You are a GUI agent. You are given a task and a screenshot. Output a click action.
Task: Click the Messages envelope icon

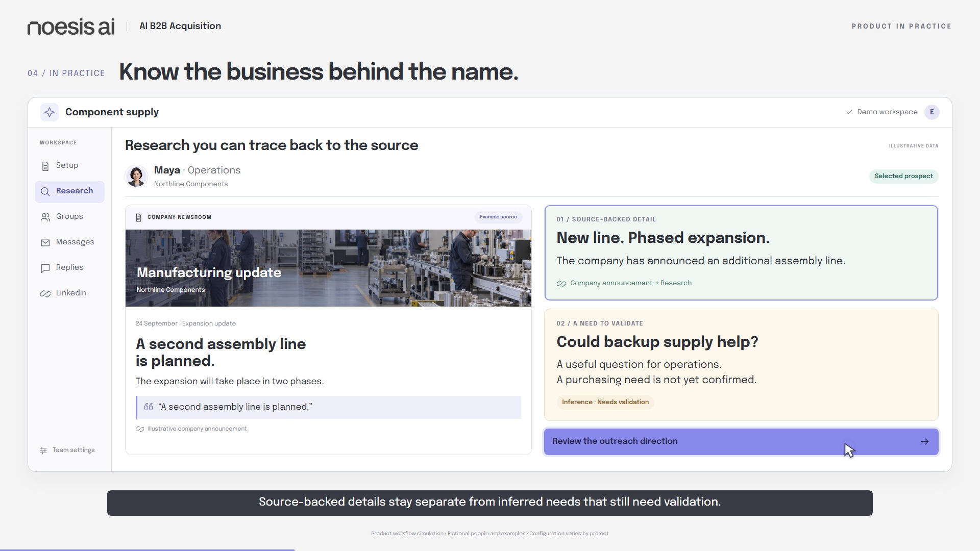(x=45, y=242)
